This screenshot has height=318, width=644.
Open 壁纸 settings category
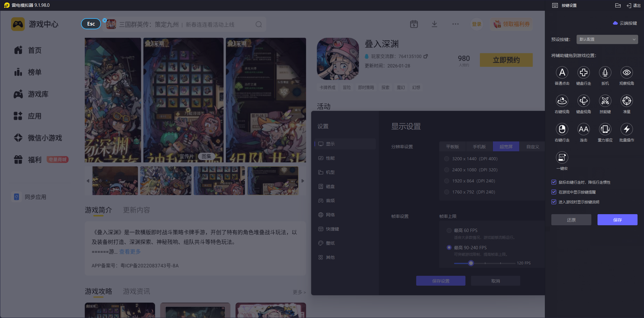pos(345,243)
